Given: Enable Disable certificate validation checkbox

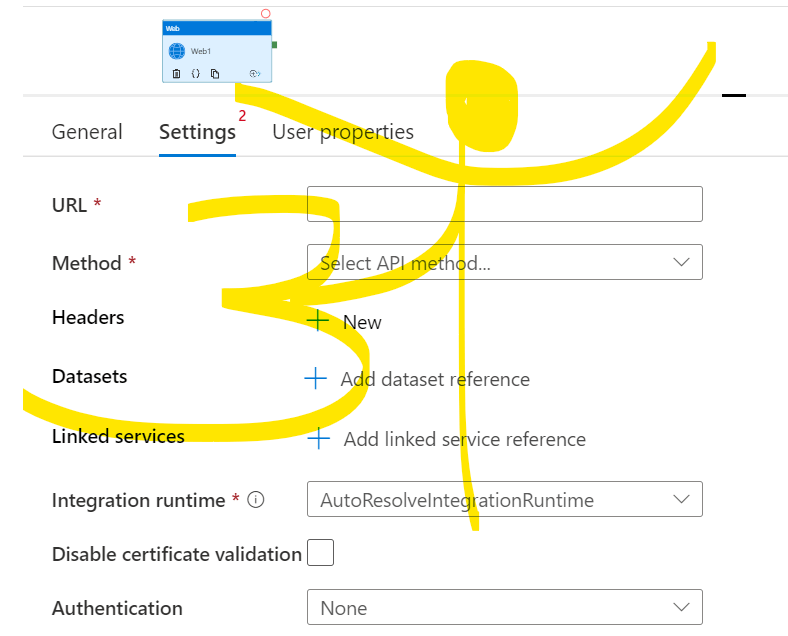Looking at the screenshot, I should [x=320, y=553].
